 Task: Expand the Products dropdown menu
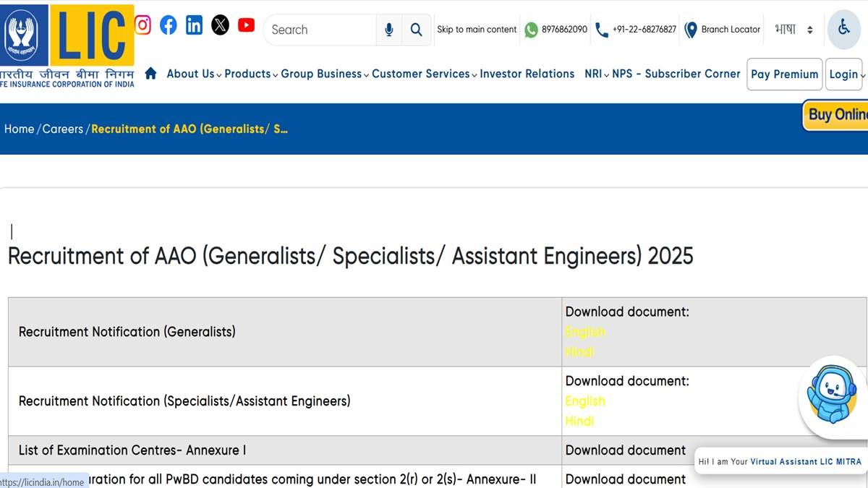click(x=250, y=74)
